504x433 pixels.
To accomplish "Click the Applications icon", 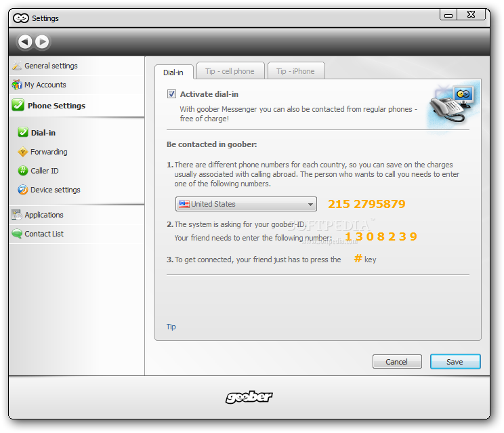I will [17, 214].
